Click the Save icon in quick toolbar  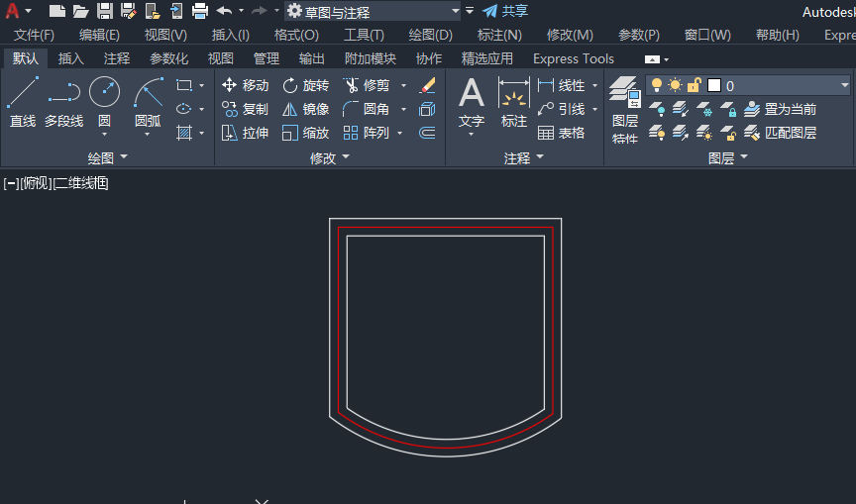pos(105,11)
